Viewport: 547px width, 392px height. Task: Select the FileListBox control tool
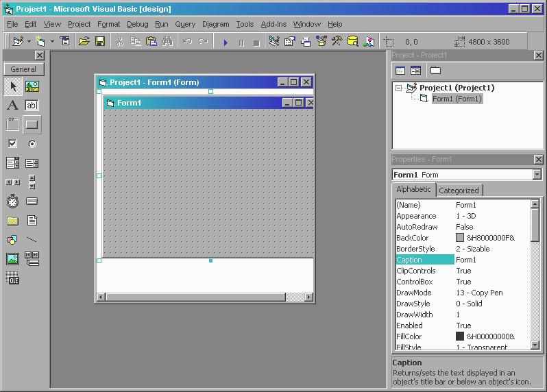[x=32, y=221]
